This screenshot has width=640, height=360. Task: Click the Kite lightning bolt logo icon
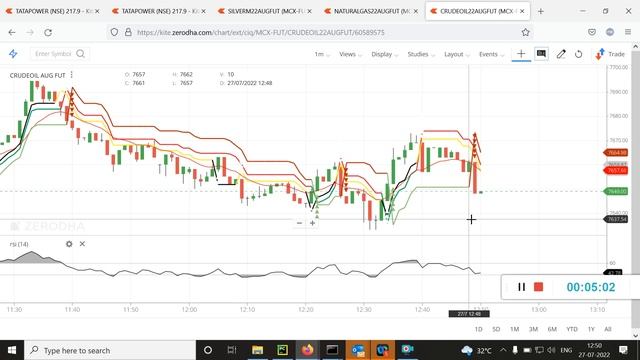pos(13,53)
